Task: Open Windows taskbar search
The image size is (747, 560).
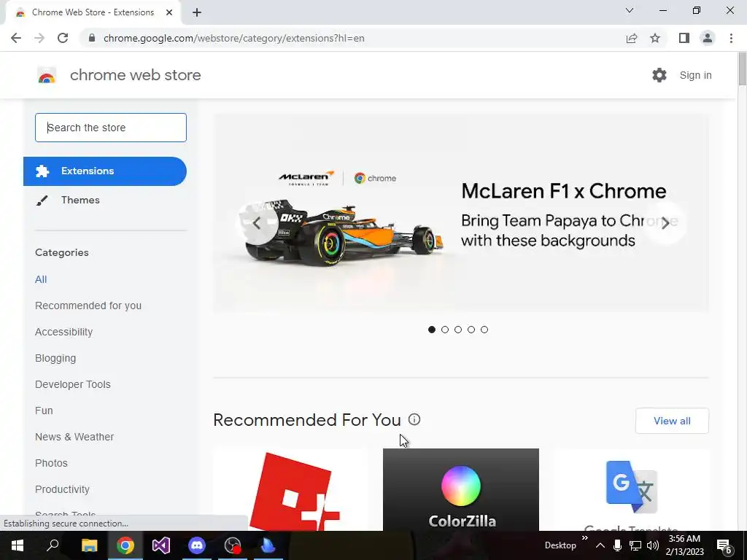Action: click(53, 545)
